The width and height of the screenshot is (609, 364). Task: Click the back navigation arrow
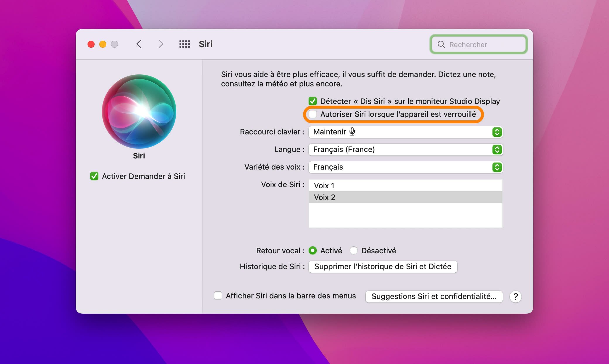[x=139, y=44]
